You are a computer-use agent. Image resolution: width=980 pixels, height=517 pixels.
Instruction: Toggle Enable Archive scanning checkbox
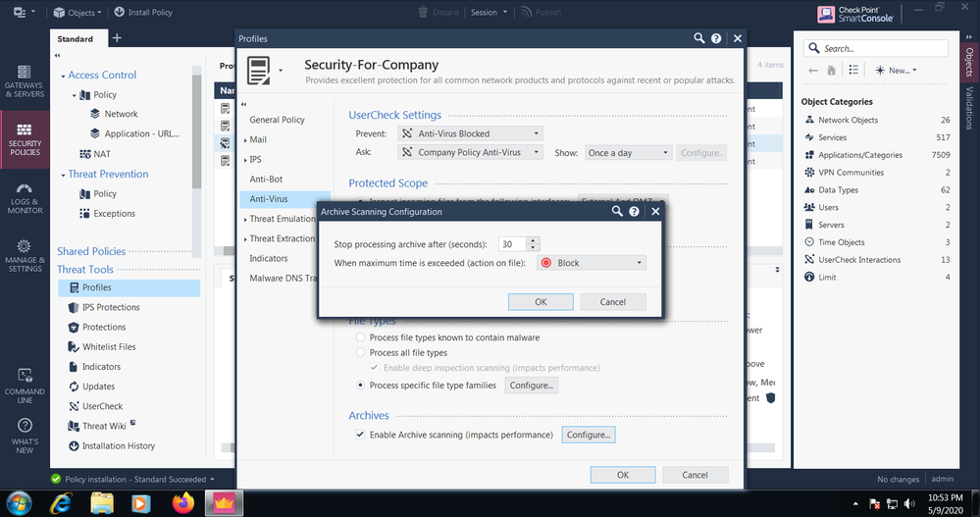tap(360, 435)
